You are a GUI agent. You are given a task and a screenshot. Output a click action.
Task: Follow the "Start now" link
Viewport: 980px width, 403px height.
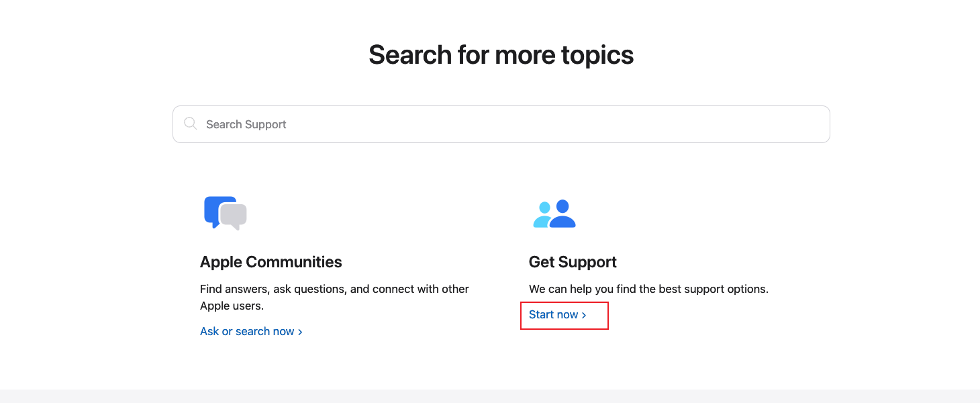click(554, 314)
